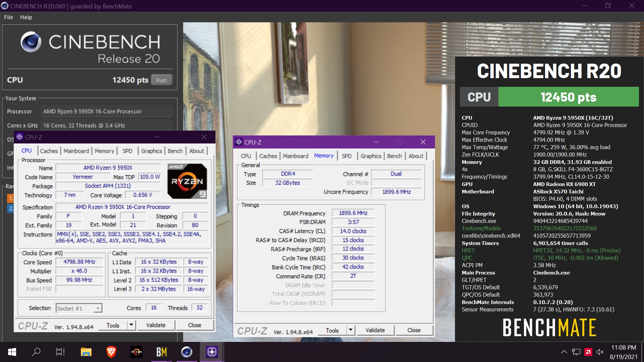Click green 12450 pts score bar
The height and width of the screenshot is (362, 644).
click(569, 97)
